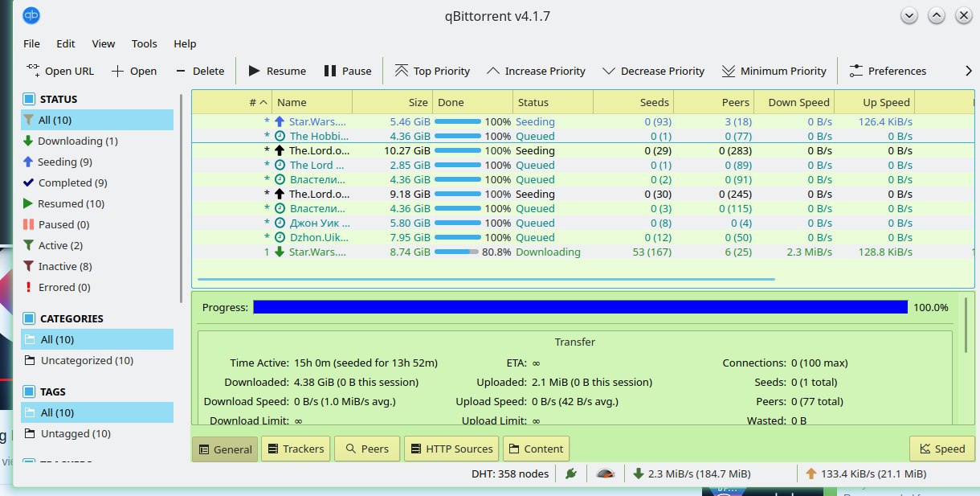
Task: Filter by Seeding (9) status
Action: [x=97, y=162]
